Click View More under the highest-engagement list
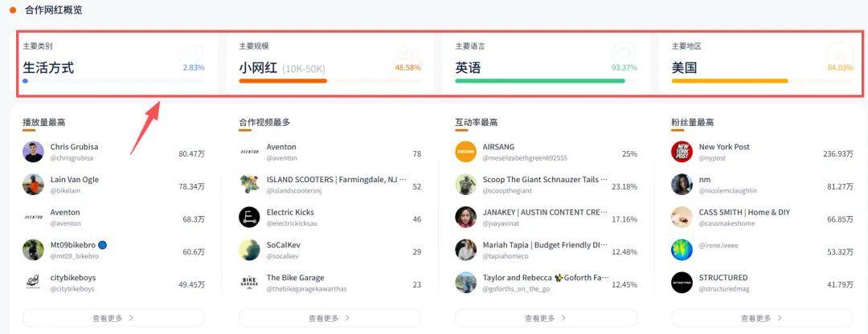Viewport: 868px width, 334px height. point(546,318)
